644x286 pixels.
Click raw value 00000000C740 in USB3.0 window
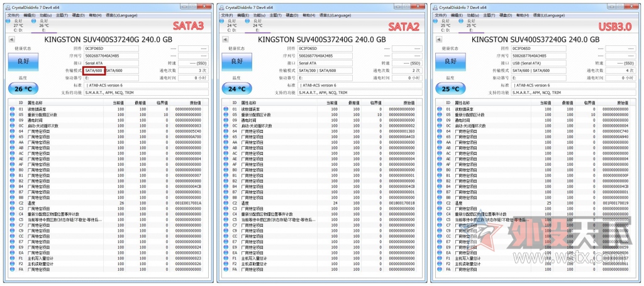click(x=615, y=131)
